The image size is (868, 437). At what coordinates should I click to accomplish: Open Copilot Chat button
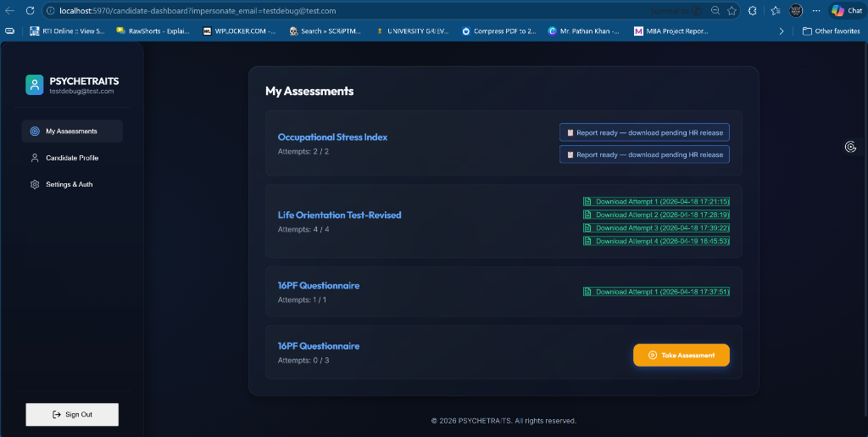click(847, 10)
